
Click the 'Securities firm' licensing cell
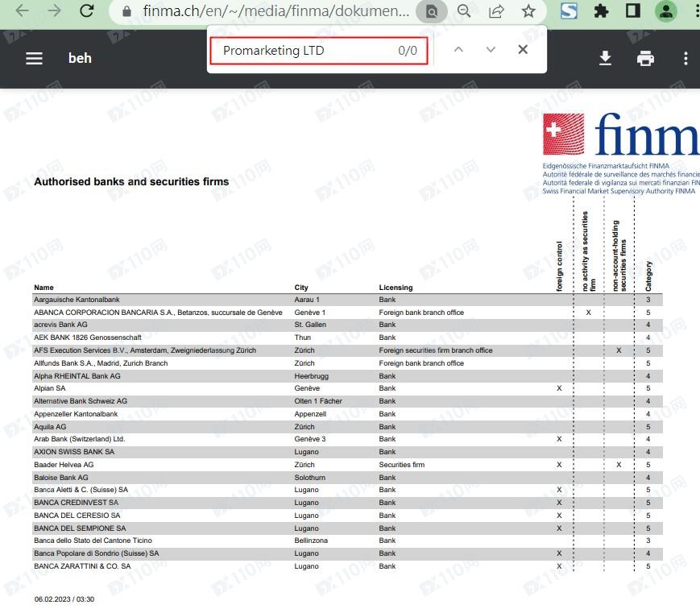pos(402,465)
